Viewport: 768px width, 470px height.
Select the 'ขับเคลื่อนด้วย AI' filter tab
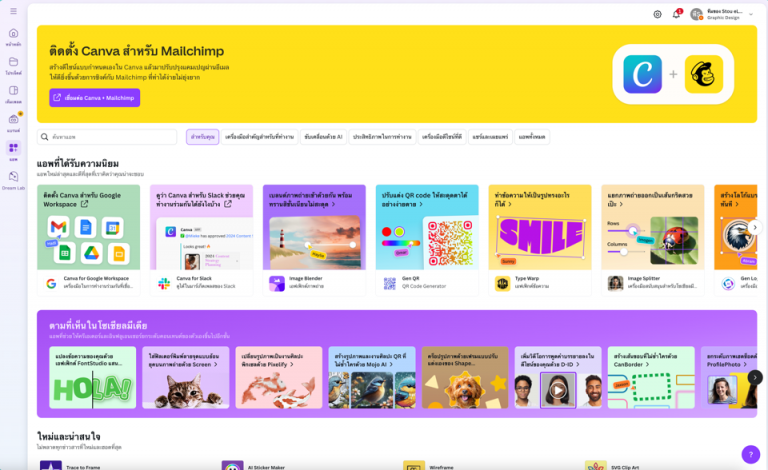323,137
